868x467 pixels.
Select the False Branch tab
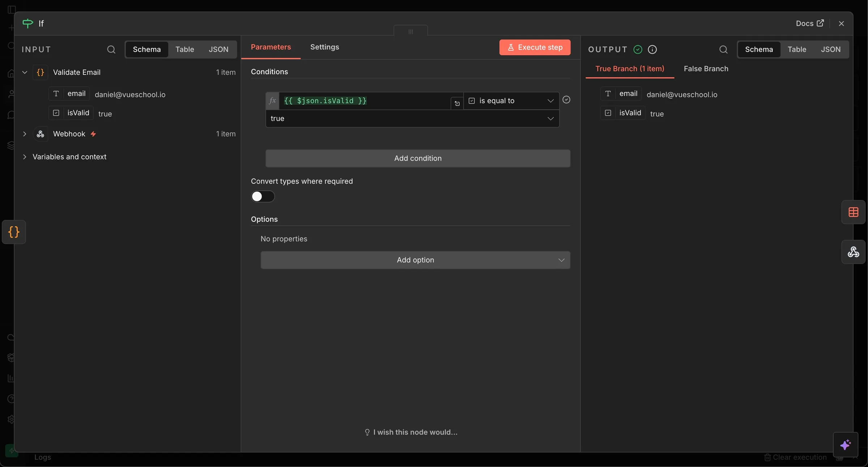point(706,69)
